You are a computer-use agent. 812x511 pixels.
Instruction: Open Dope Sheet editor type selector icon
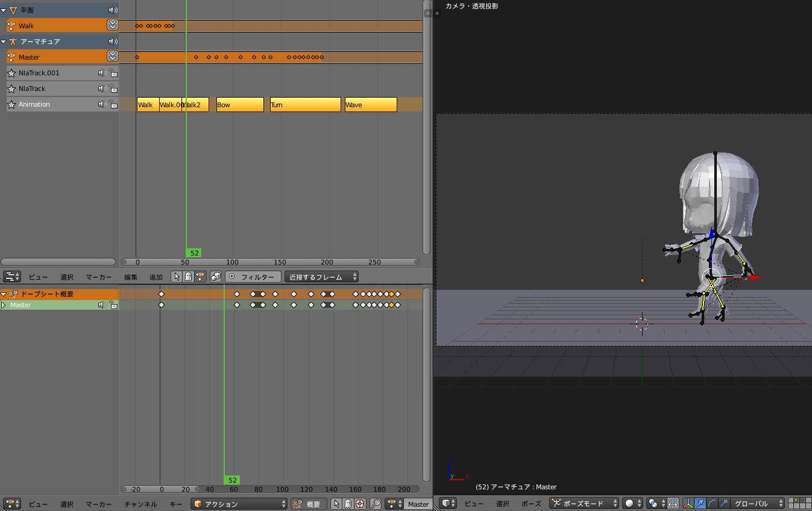[12, 504]
